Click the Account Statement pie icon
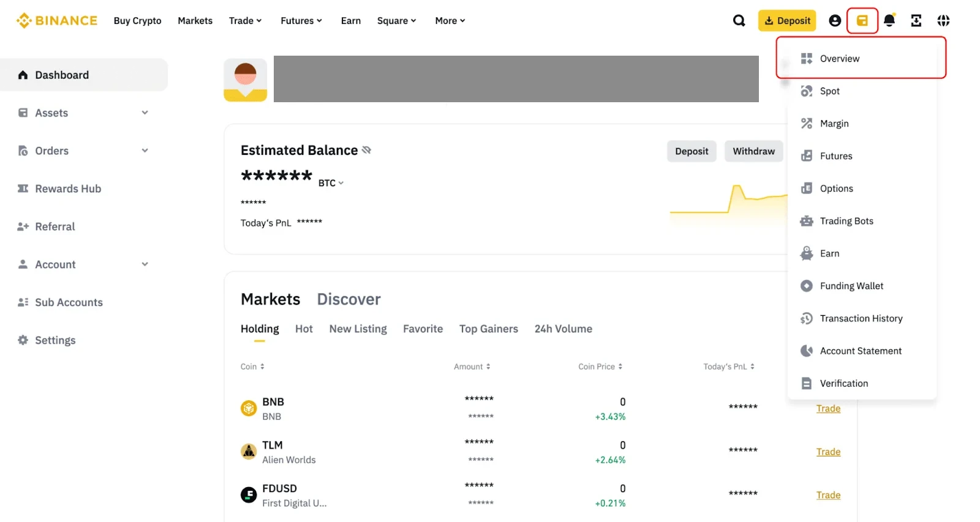Screen dimensions: 980x522 click(x=807, y=351)
